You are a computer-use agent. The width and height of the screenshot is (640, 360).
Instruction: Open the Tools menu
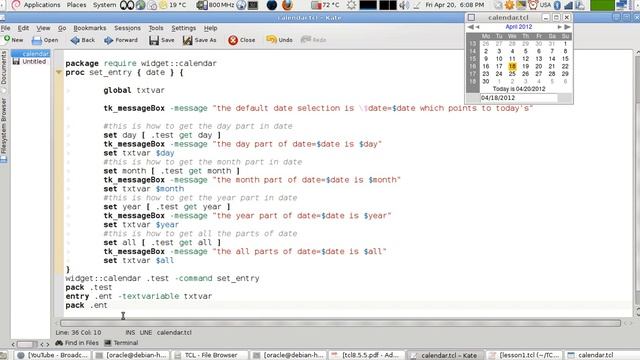coord(156,28)
